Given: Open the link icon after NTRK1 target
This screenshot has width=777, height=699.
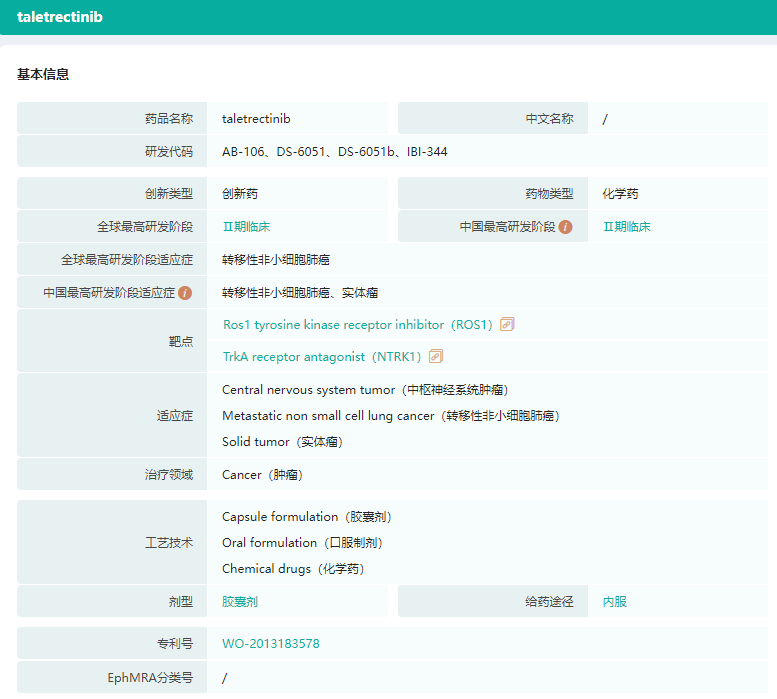Looking at the screenshot, I should 436,357.
